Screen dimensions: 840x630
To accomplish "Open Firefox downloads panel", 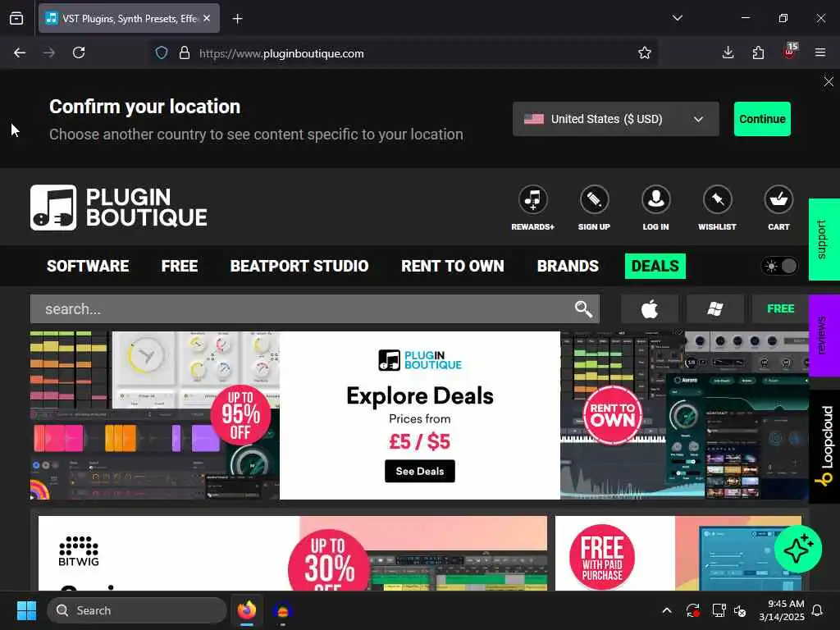I will tap(728, 52).
